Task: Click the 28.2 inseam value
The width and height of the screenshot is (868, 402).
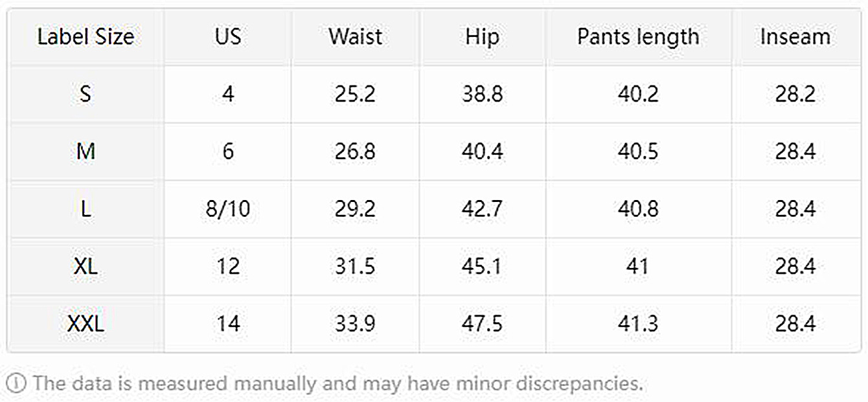Action: click(795, 95)
